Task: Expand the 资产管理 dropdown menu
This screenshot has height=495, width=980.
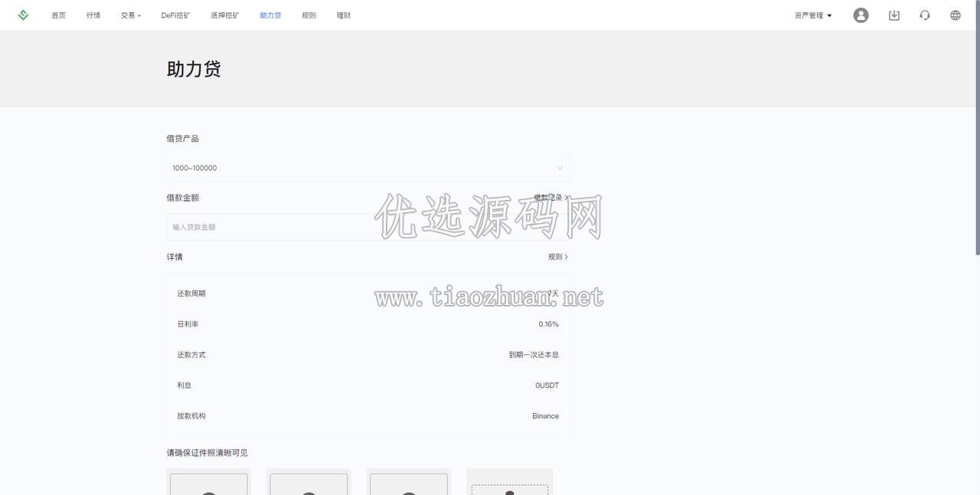Action: coord(813,15)
